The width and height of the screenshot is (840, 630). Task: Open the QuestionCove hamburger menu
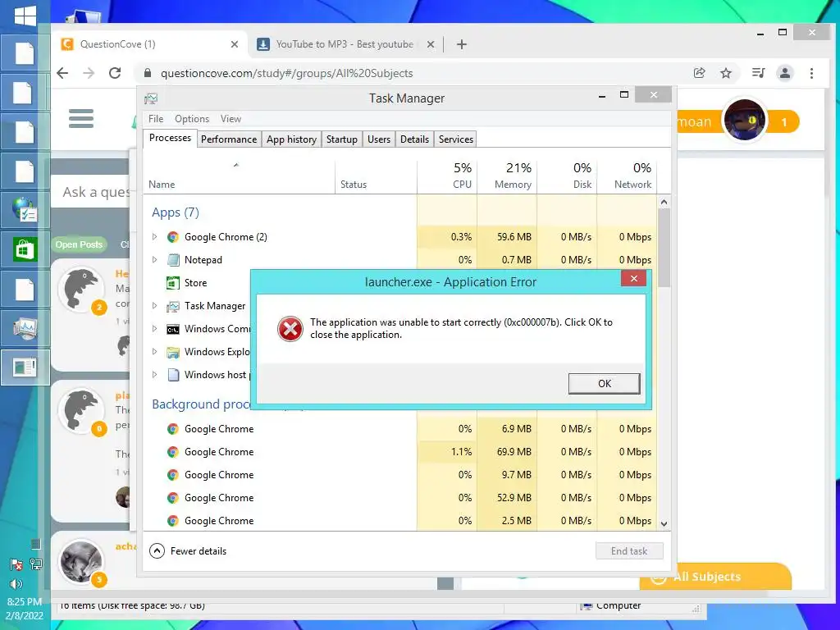[81, 118]
